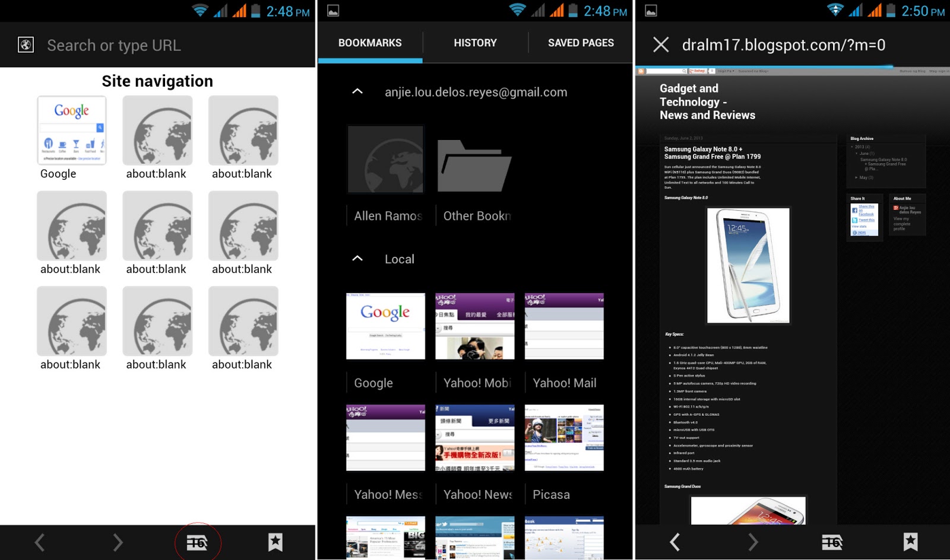Open bookmarks star icon in right screen toolbar

(x=910, y=542)
